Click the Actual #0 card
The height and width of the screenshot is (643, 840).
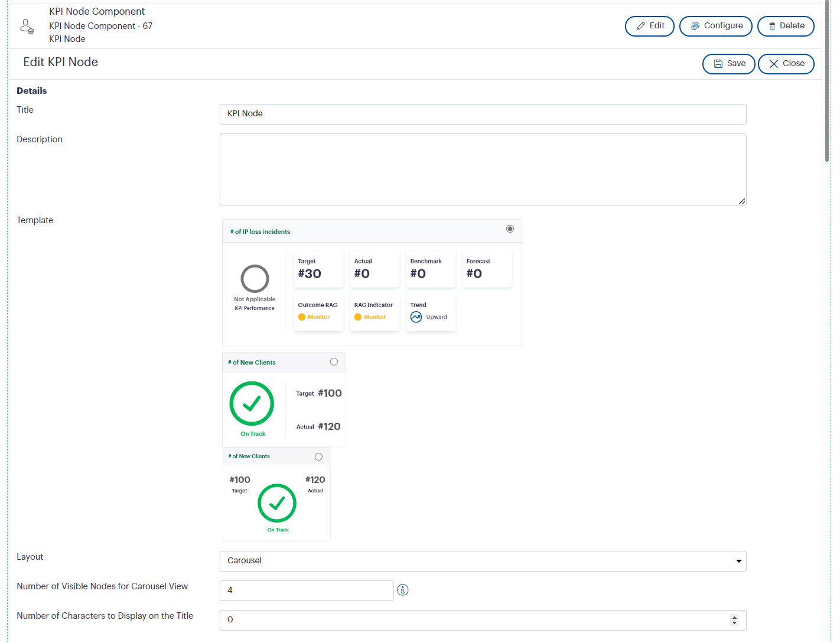click(375, 269)
